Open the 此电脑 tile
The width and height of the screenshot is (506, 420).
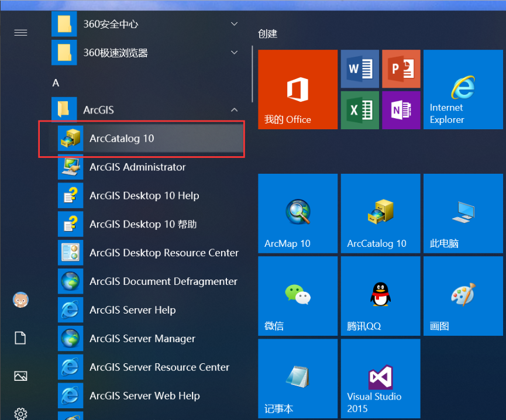pos(463,214)
